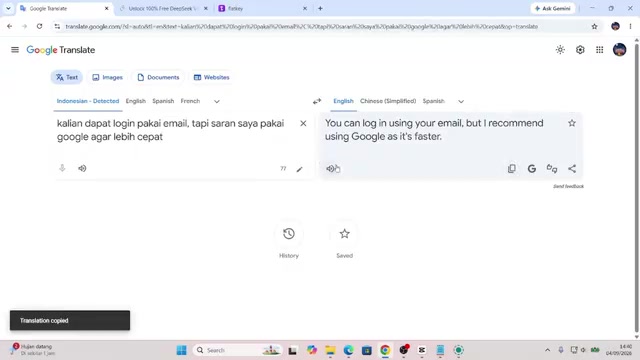Screen dimensions: 640x360
Task: Click into the source text field
Action: (x=170, y=130)
